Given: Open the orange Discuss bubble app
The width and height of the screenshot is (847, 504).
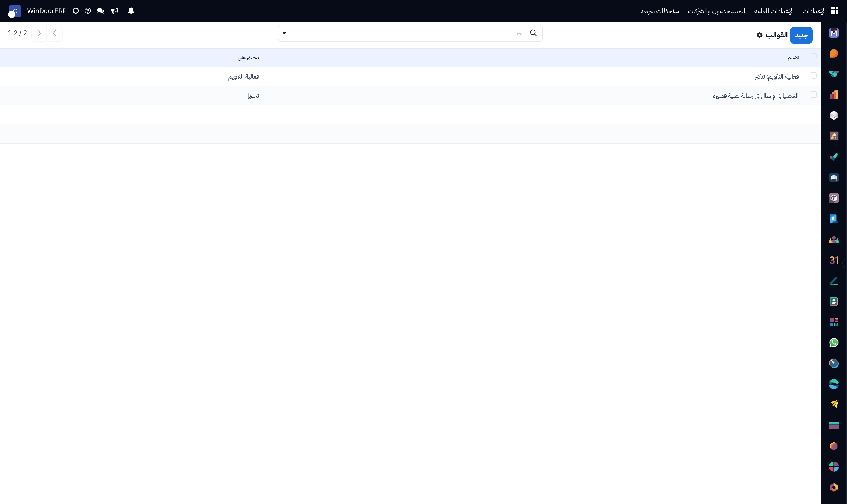Looking at the screenshot, I should [834, 54].
